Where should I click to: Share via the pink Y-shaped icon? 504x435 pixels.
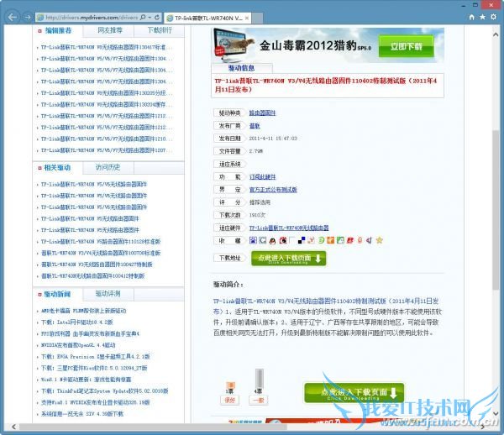tap(311, 240)
